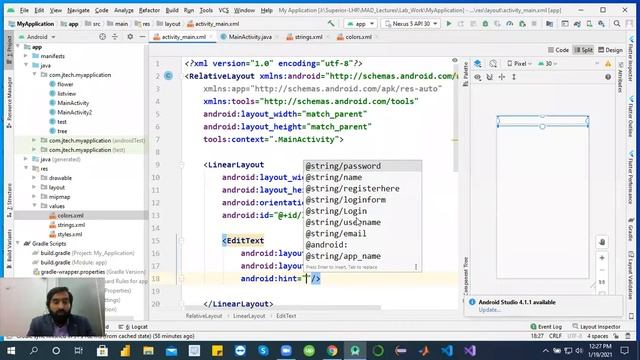This screenshot has width=640, height=360.
Task: Open the Windows notification center icon
Action: pyautogui.click(x=624, y=351)
